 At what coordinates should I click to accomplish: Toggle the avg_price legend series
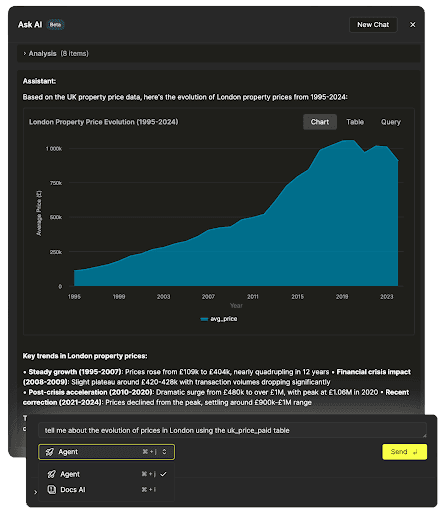pyautogui.click(x=219, y=319)
